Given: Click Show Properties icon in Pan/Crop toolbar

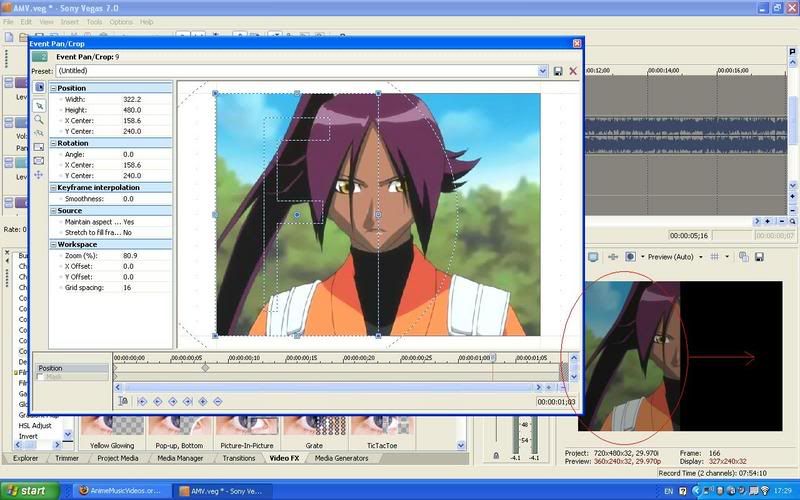Looking at the screenshot, I should 39,87.
